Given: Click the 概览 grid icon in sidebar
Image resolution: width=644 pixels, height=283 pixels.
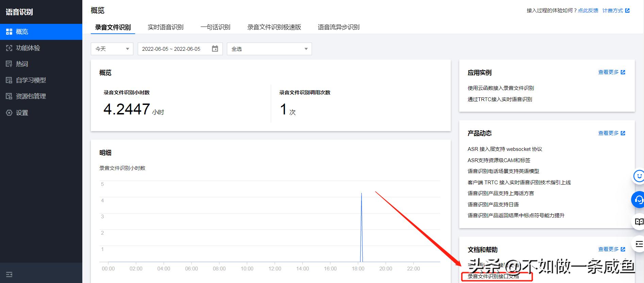Looking at the screenshot, I should tap(9, 32).
